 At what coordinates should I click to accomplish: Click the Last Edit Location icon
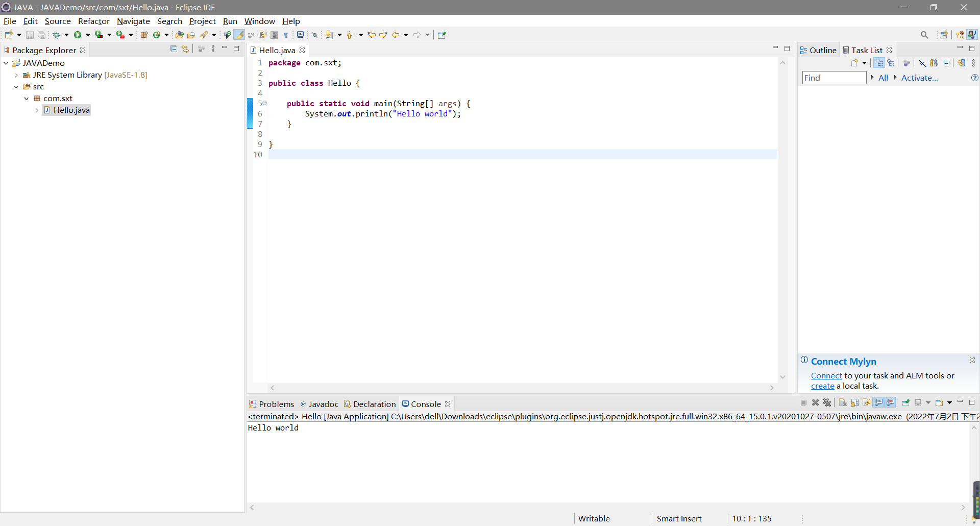point(372,35)
